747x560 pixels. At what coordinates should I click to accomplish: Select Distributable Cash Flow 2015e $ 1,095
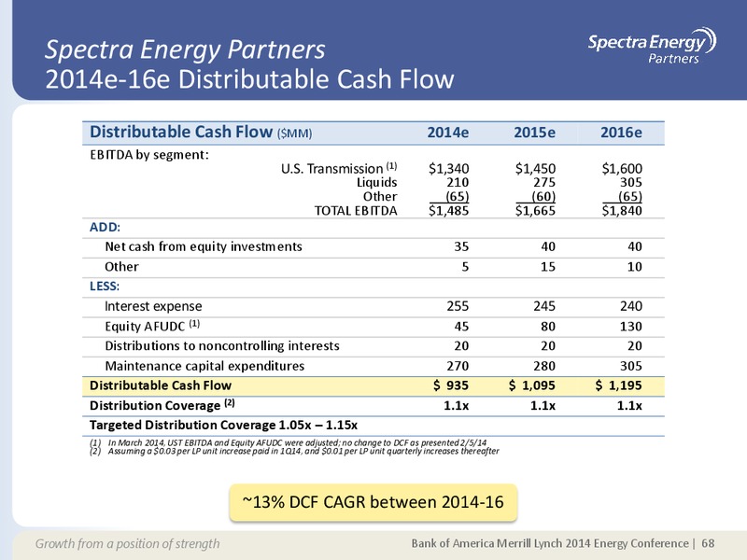click(x=532, y=385)
